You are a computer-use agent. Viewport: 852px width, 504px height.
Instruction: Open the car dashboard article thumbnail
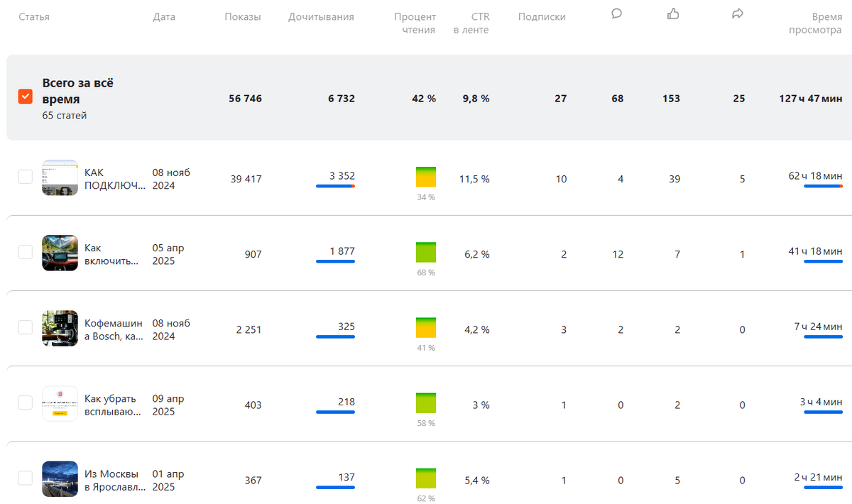coord(60,253)
